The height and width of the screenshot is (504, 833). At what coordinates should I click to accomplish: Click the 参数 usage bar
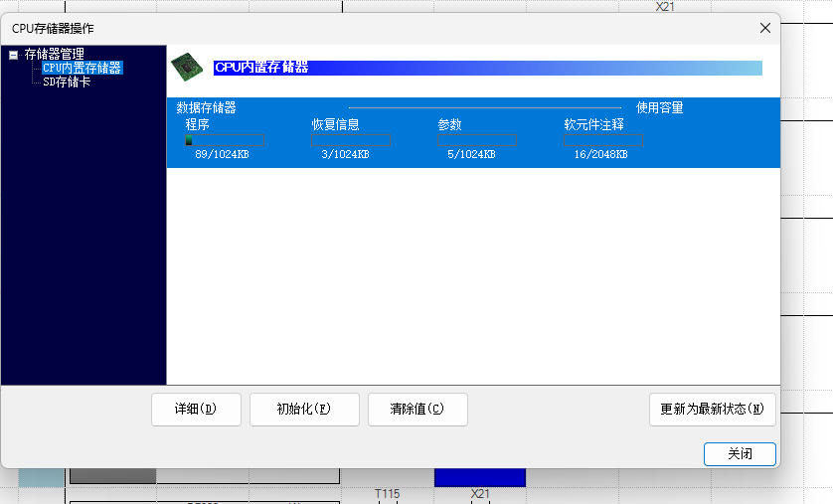[x=477, y=141]
